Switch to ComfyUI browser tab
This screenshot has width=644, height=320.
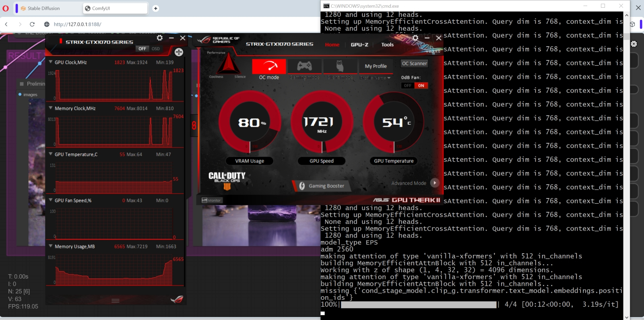click(115, 8)
